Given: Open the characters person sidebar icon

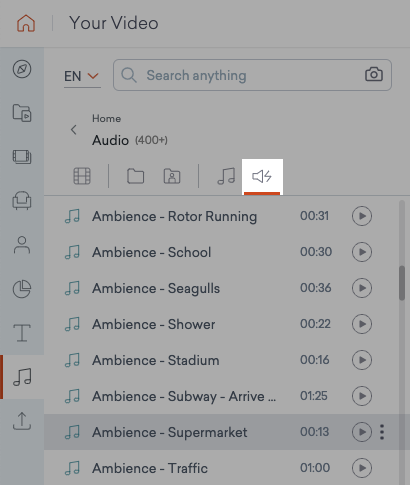Looking at the screenshot, I should [x=22, y=245].
